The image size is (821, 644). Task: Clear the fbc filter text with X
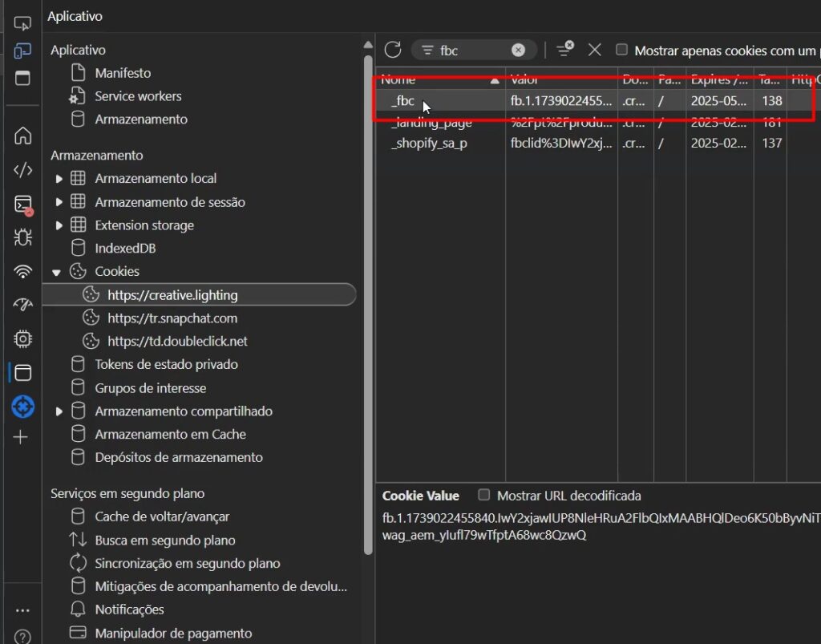(x=518, y=50)
